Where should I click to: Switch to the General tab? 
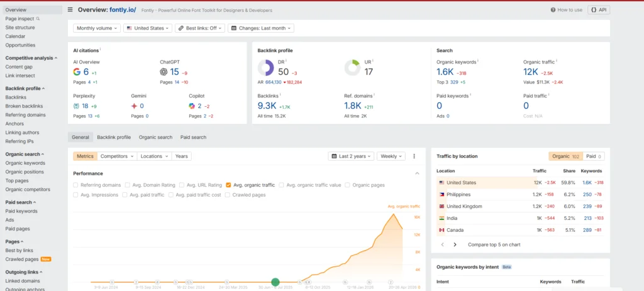tap(80, 137)
